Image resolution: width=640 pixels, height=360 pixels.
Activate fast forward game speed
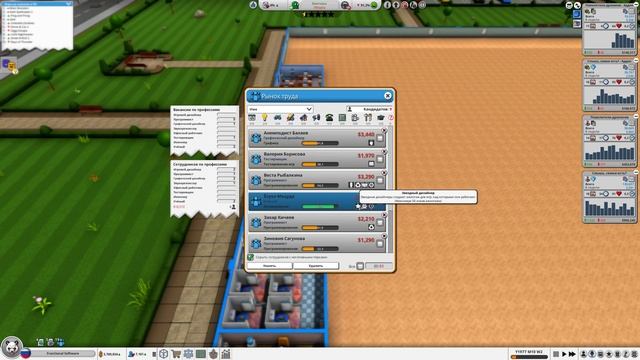tap(572, 354)
